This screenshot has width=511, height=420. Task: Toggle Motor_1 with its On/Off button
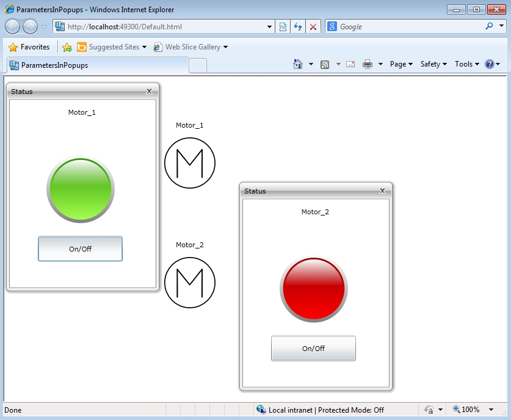click(80, 249)
